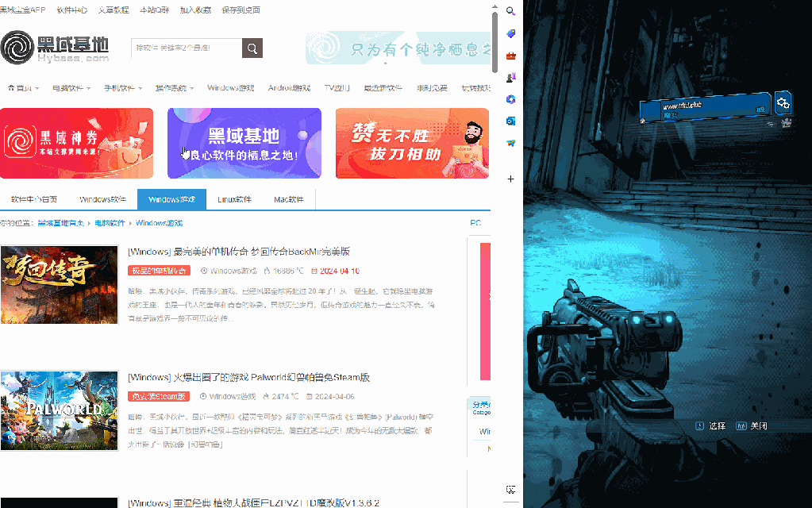Switch to the Mac软件 tab
Image resolution: width=812 pixels, height=508 pixels.
pos(288,199)
